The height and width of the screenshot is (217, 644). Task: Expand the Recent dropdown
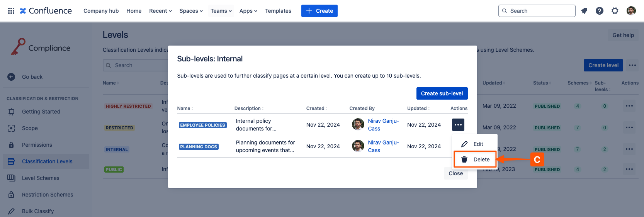pos(160,11)
